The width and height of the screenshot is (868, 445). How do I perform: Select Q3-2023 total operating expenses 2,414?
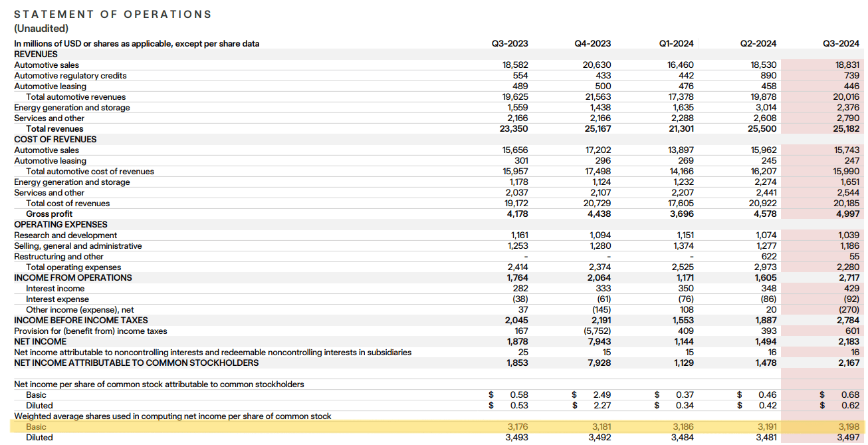pos(518,267)
